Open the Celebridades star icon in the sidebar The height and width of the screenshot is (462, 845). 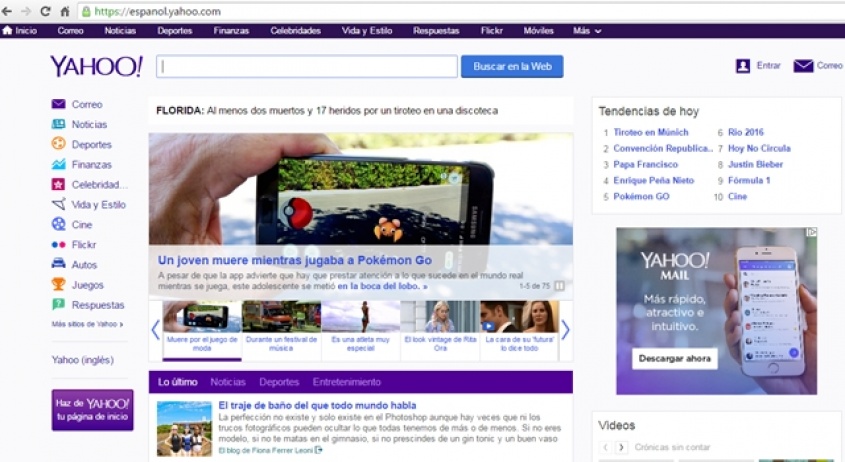[58, 184]
